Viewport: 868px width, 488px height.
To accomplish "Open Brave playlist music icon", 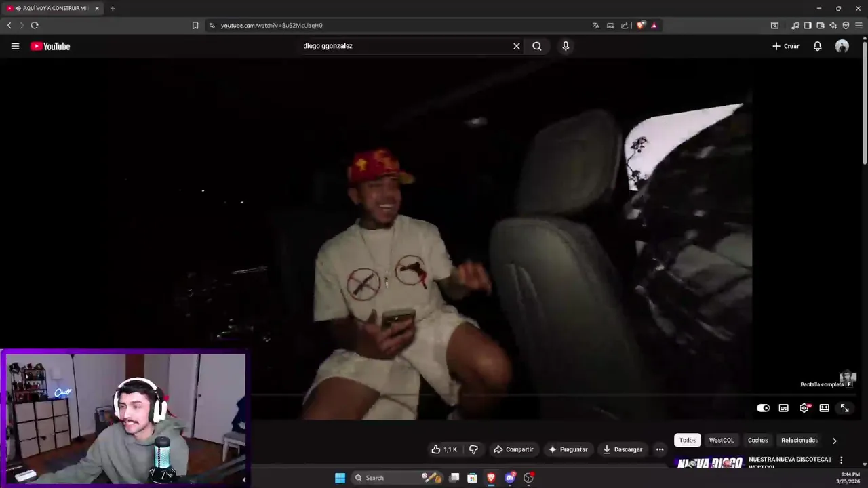I will click(795, 25).
